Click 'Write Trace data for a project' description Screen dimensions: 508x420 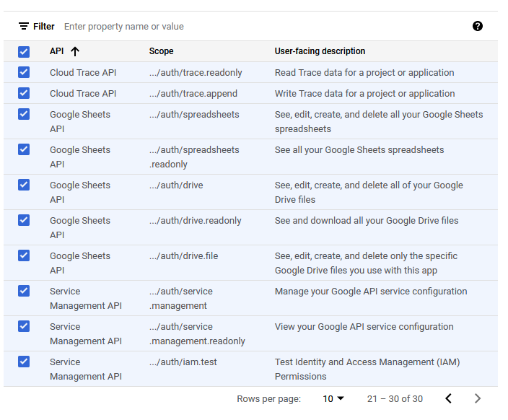click(x=365, y=93)
